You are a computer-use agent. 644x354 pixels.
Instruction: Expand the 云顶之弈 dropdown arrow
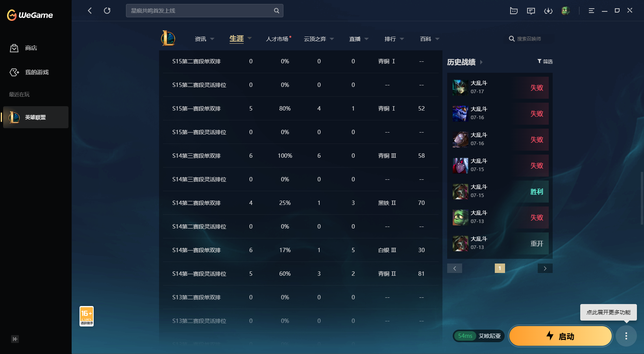click(332, 39)
